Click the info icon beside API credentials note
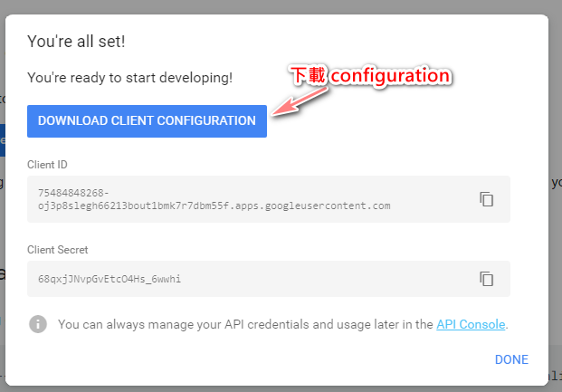The width and height of the screenshot is (562, 392). coord(38,324)
